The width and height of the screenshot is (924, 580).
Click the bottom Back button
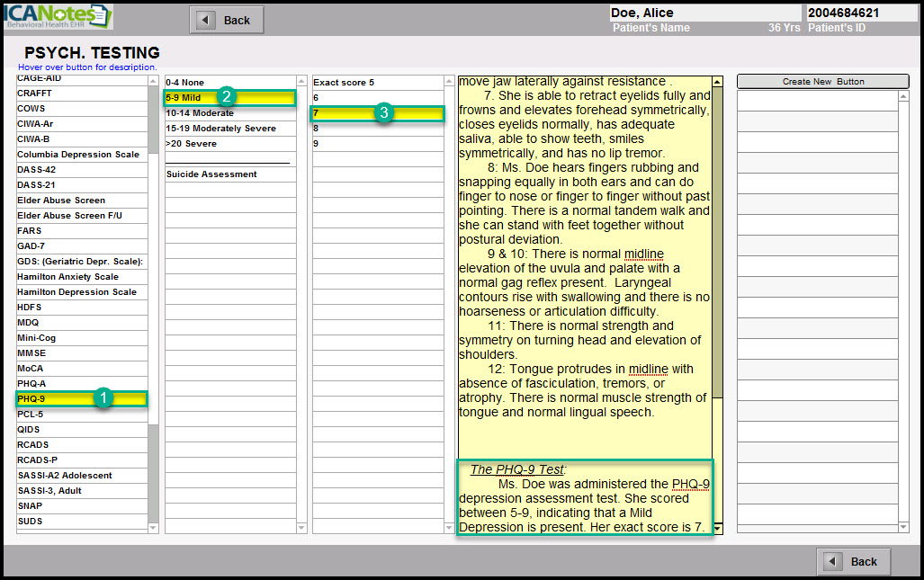[x=853, y=561]
